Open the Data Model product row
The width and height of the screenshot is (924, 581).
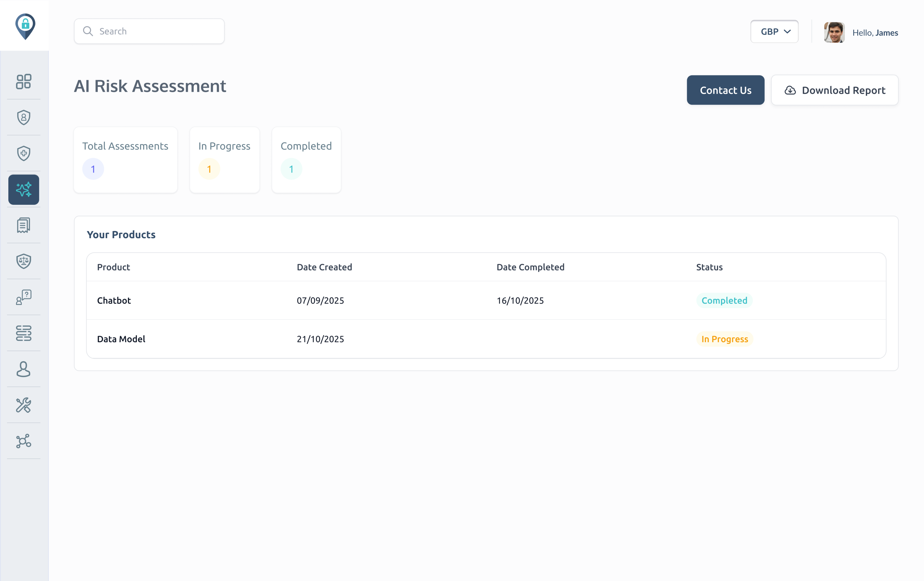coord(121,339)
